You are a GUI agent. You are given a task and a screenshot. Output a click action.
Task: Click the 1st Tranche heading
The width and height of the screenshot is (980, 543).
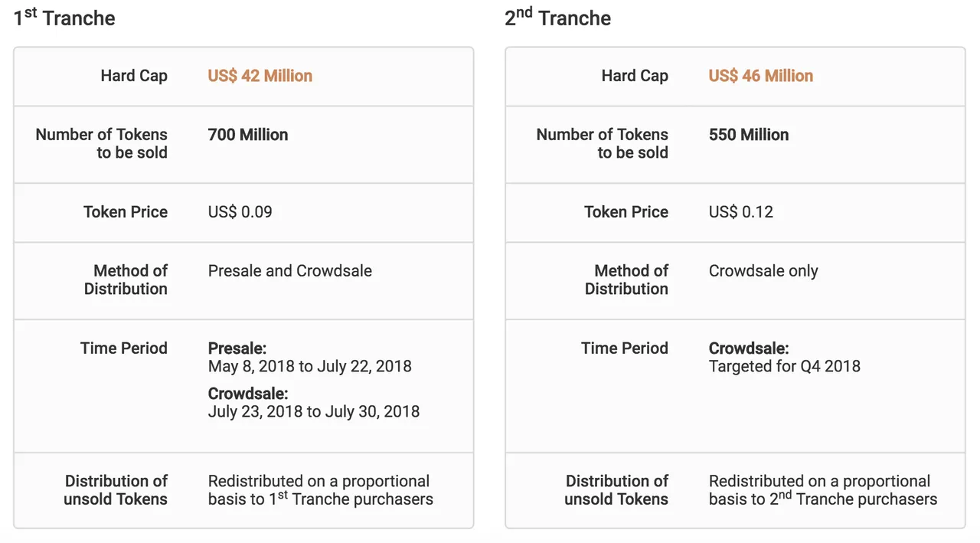64,18
